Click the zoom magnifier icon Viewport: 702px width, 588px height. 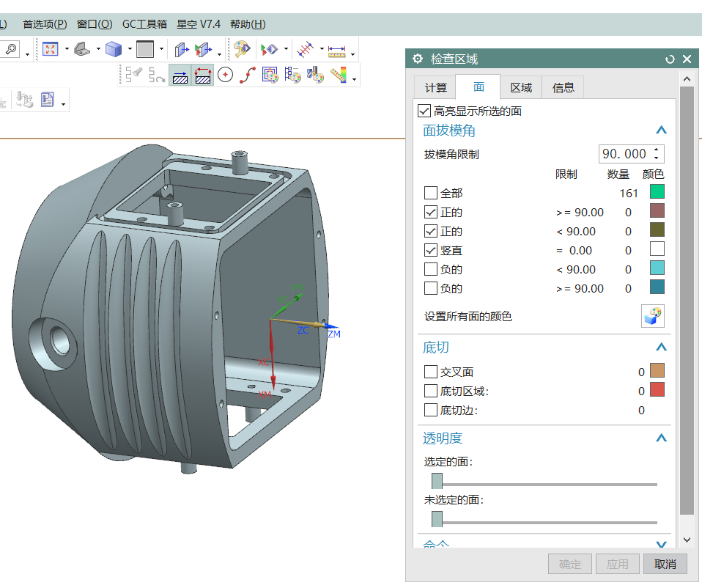(12, 49)
